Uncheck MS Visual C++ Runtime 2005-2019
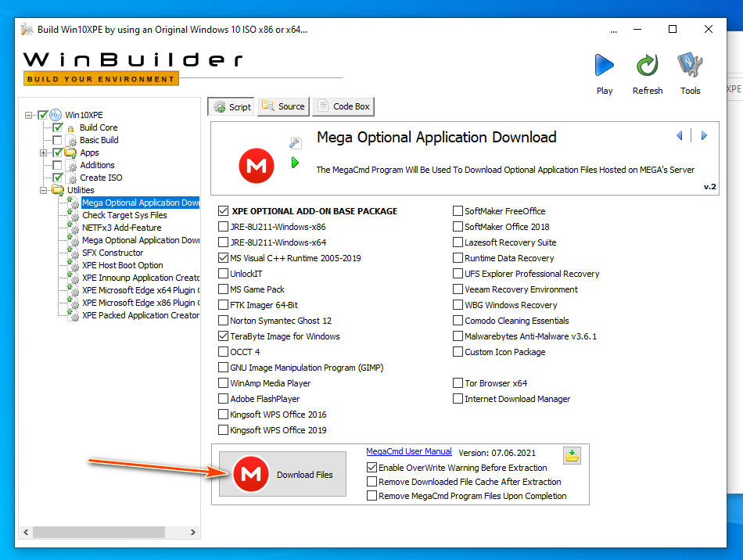 coord(223,258)
